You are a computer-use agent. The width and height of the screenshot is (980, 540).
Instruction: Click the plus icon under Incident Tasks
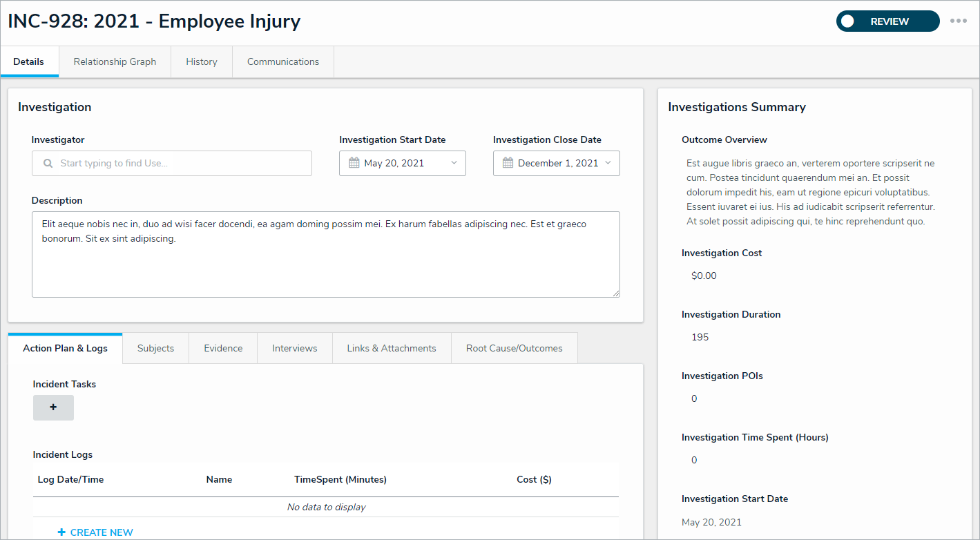53,407
